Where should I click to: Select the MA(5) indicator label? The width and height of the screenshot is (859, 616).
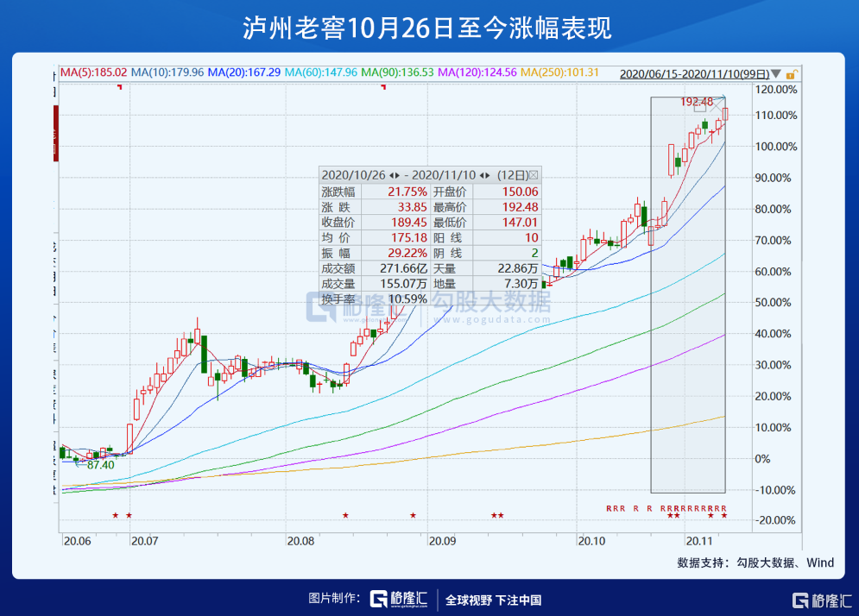(92, 72)
